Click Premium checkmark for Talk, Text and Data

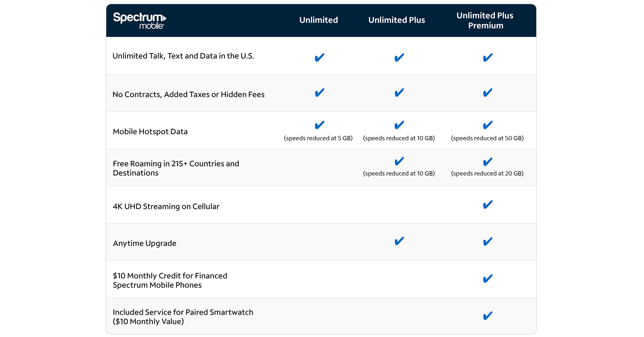coord(488,57)
